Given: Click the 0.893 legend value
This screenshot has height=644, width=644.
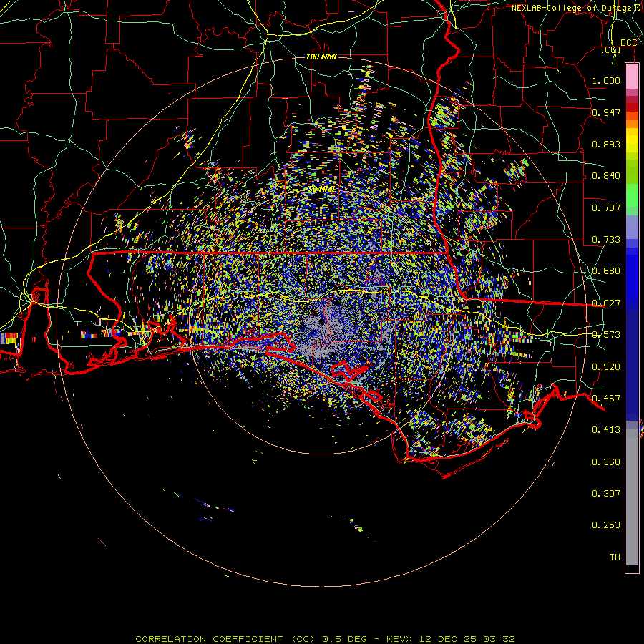Looking at the screenshot, I should pyautogui.click(x=606, y=144).
